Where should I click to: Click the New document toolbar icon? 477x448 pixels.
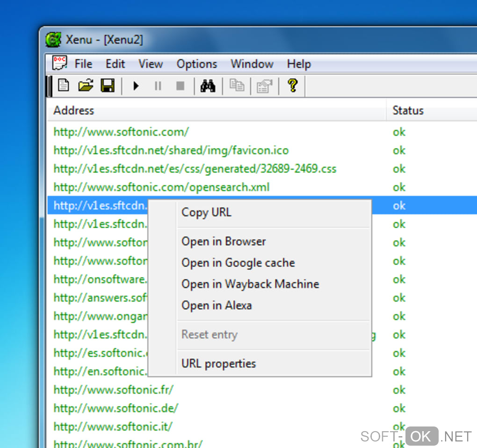click(63, 86)
